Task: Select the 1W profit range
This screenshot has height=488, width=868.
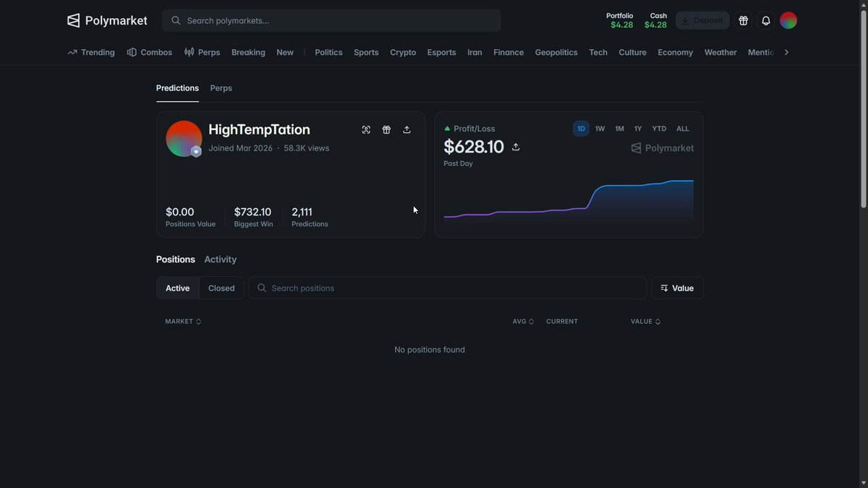Action: [600, 129]
